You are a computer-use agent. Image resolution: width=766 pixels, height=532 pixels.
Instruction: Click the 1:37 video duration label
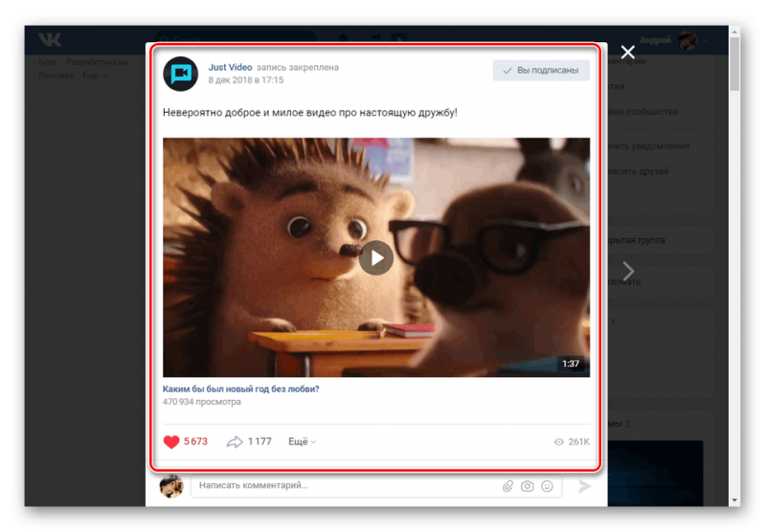click(x=570, y=364)
